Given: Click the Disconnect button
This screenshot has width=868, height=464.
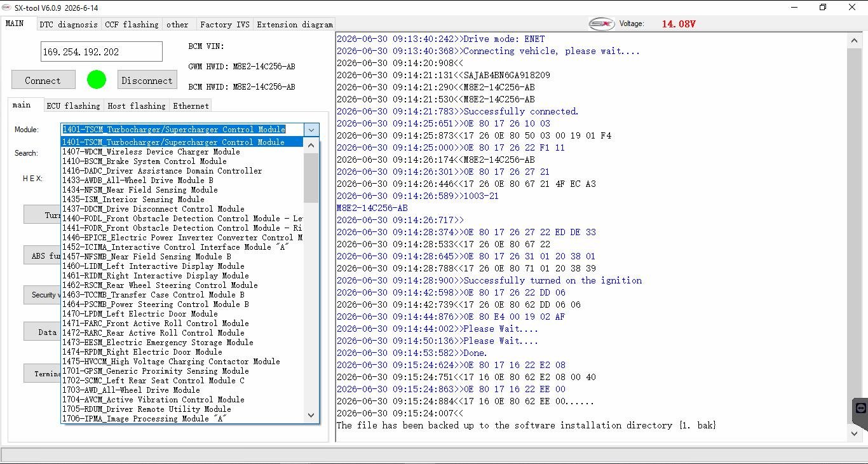Looking at the screenshot, I should pos(147,80).
